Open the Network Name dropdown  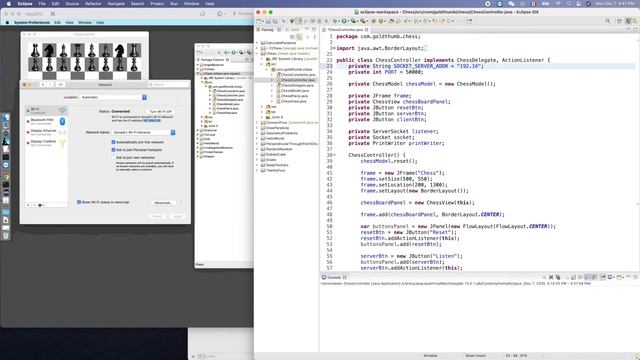click(x=144, y=133)
